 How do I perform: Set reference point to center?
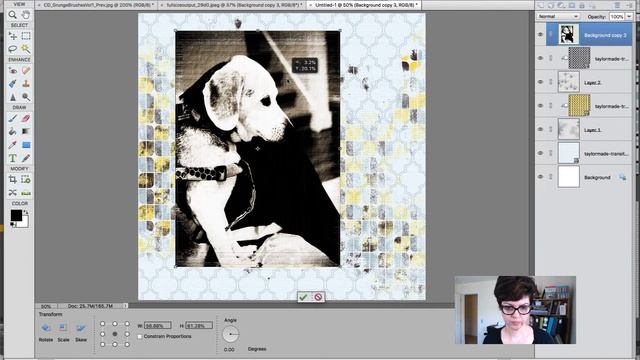point(115,334)
